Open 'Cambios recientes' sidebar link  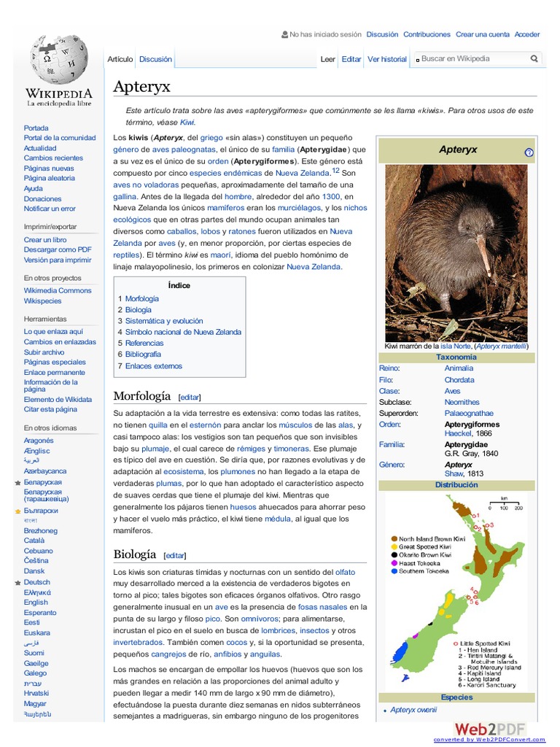[53, 158]
